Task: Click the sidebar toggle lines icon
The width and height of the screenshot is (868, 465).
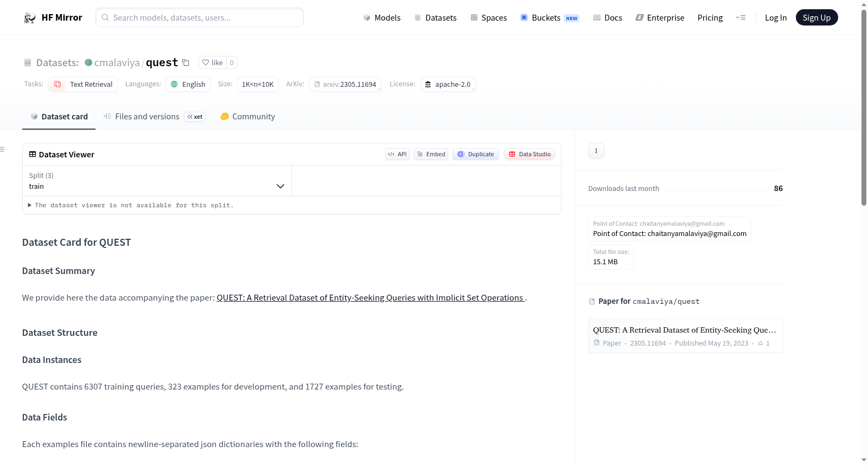Action: (3, 149)
